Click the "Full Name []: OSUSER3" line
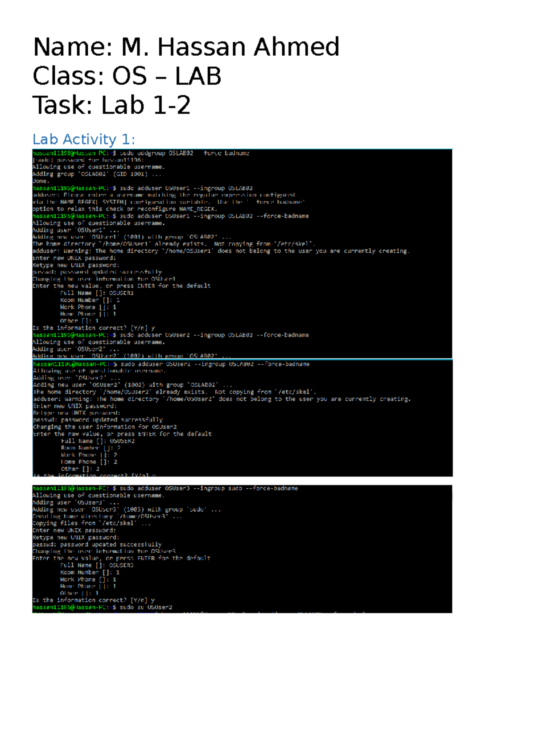The height and width of the screenshot is (756, 535). tap(97, 565)
